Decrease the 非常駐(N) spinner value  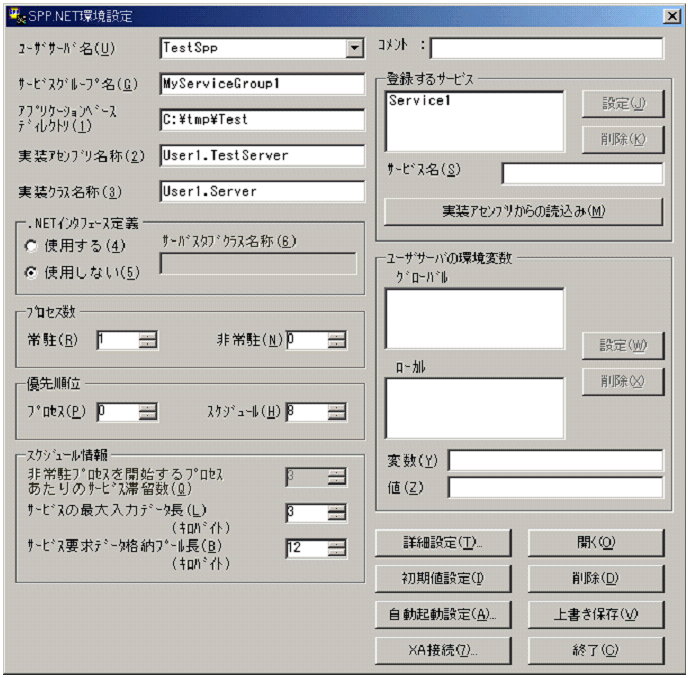point(337,344)
